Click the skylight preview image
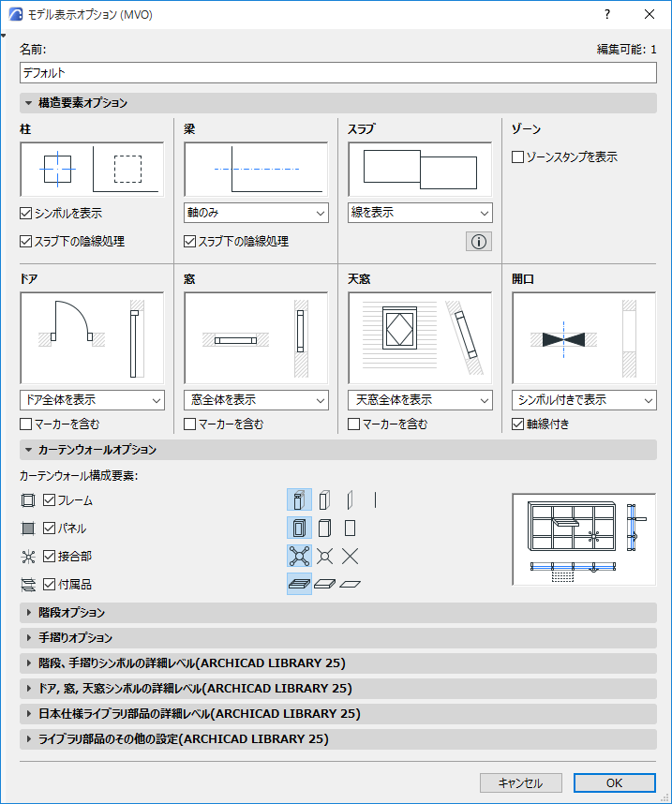Screen dimensions: 672x804 (x=420, y=338)
